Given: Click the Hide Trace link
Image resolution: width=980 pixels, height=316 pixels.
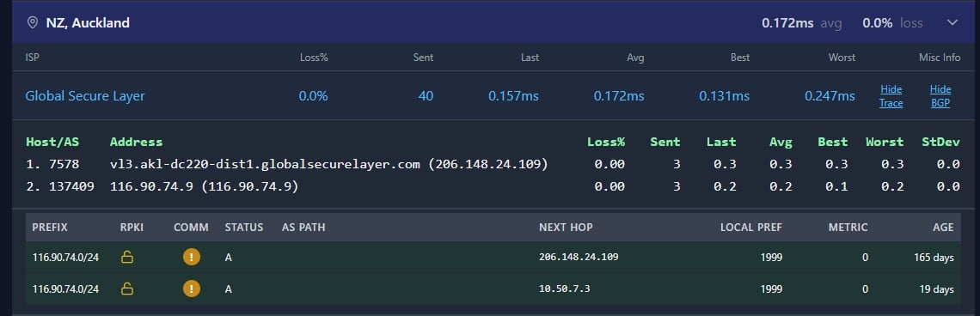Looking at the screenshot, I should pos(891,96).
